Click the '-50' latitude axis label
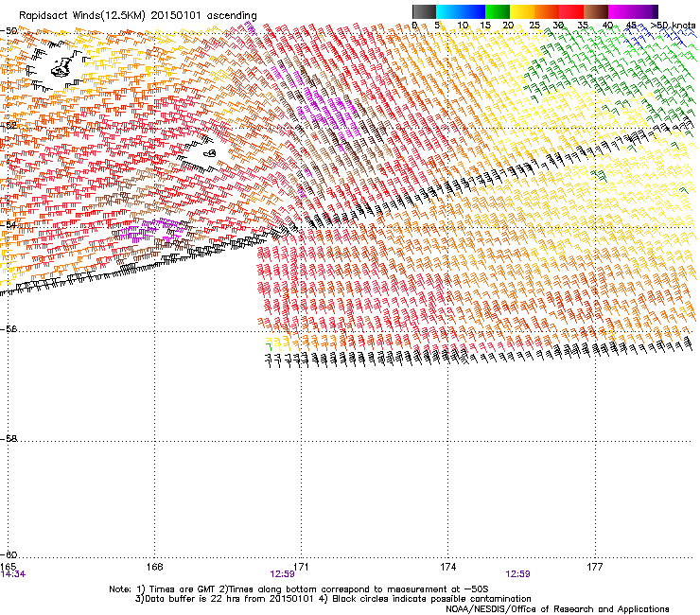Viewport: 700px width, 615px height. 9,31
